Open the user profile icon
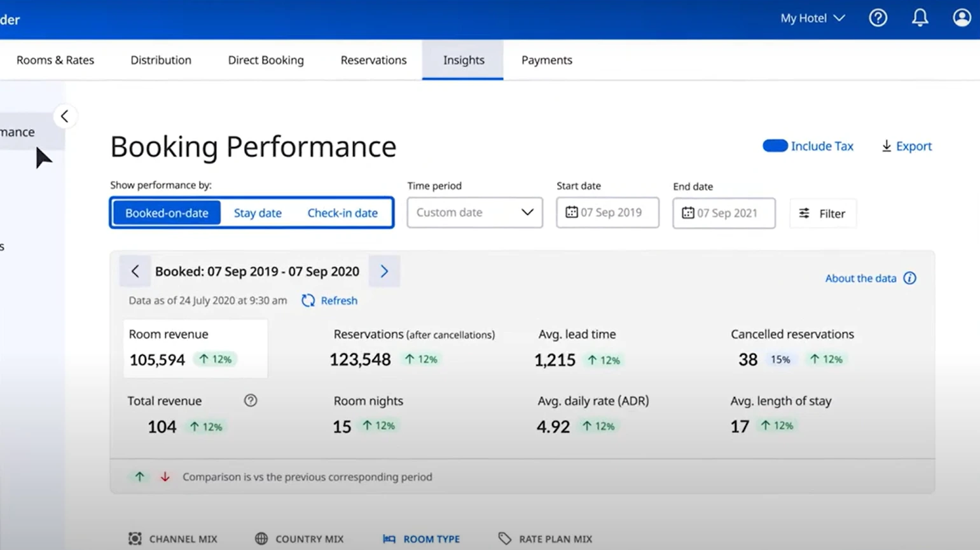 (961, 18)
